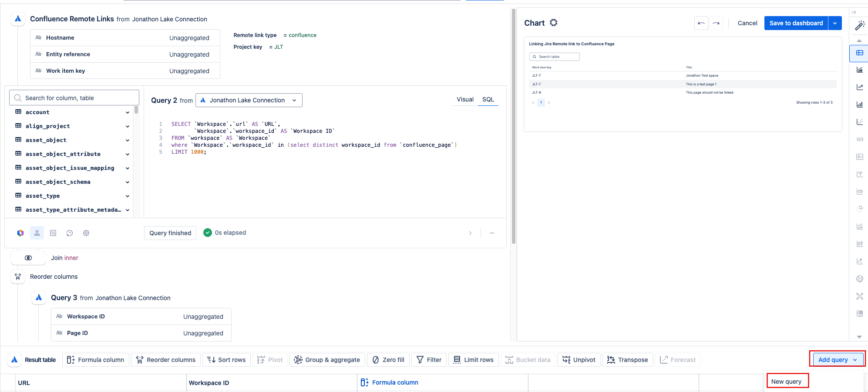Focus the Search for column, table field
This screenshot has width=868, height=392.
pyautogui.click(x=74, y=98)
